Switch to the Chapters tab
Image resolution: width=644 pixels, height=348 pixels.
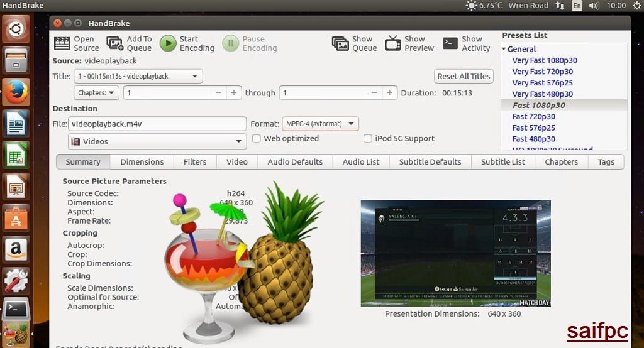[562, 161]
